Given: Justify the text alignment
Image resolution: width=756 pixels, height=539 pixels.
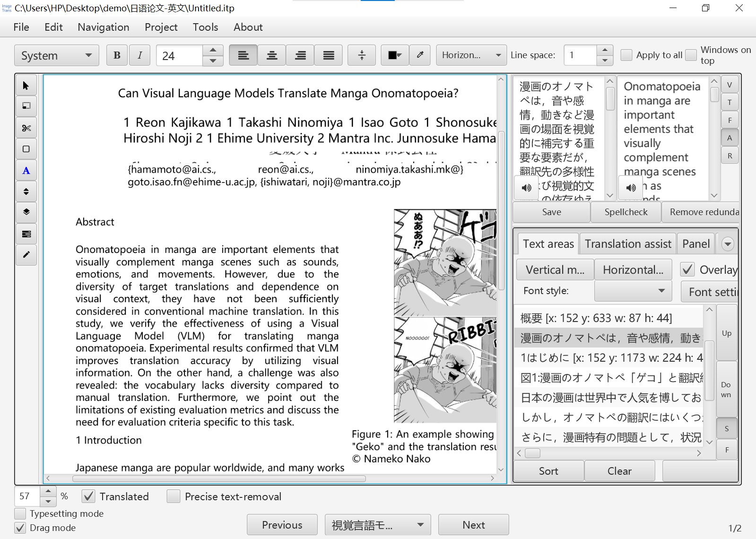Looking at the screenshot, I should (328, 55).
